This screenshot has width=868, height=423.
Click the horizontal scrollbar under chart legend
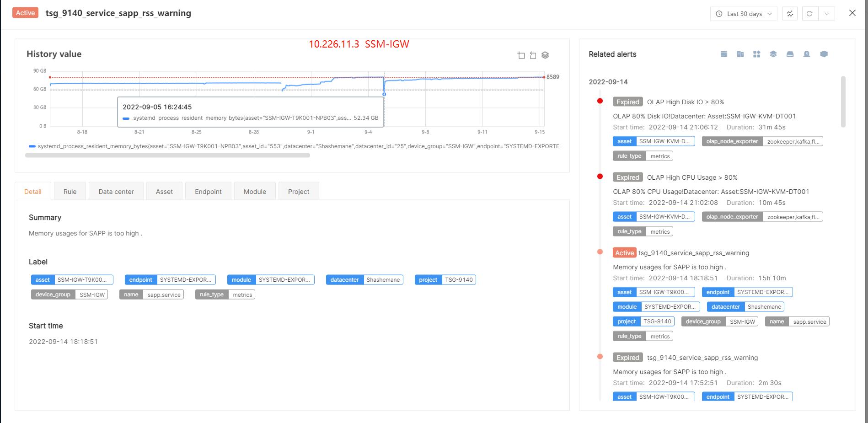(x=167, y=155)
